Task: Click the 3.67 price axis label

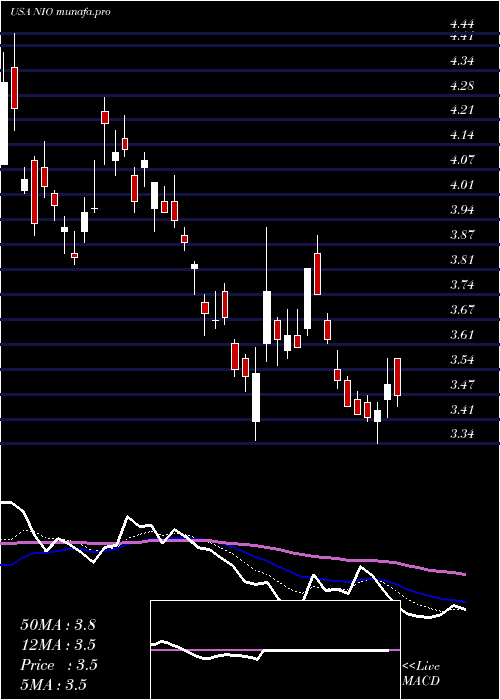Action: click(x=462, y=310)
